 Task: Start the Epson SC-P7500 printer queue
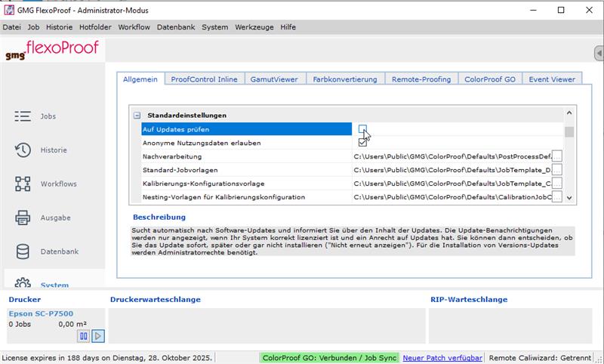(98, 336)
